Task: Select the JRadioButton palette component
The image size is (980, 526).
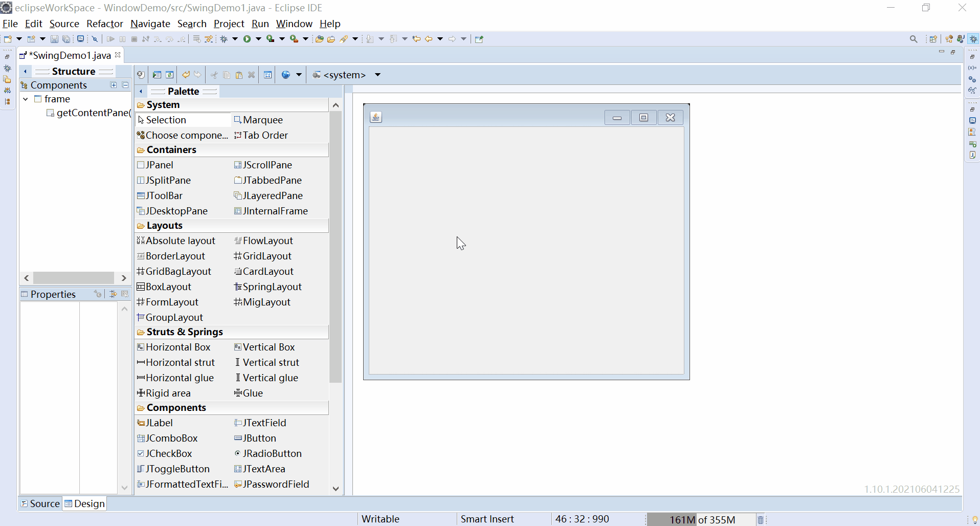Action: pos(268,453)
